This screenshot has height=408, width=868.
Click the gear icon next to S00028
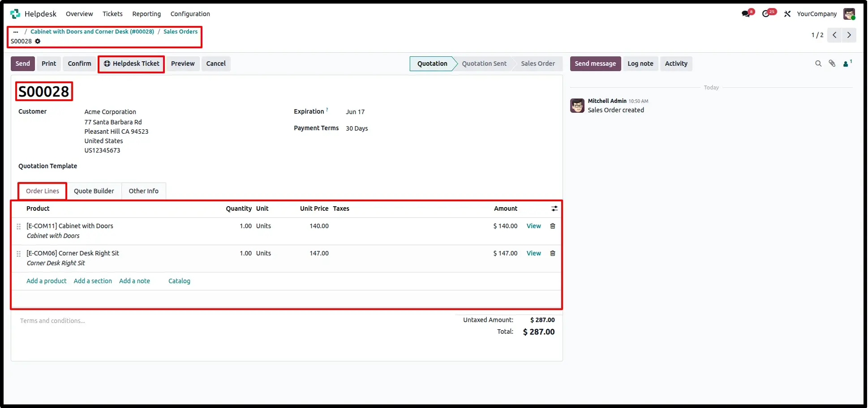coord(38,41)
